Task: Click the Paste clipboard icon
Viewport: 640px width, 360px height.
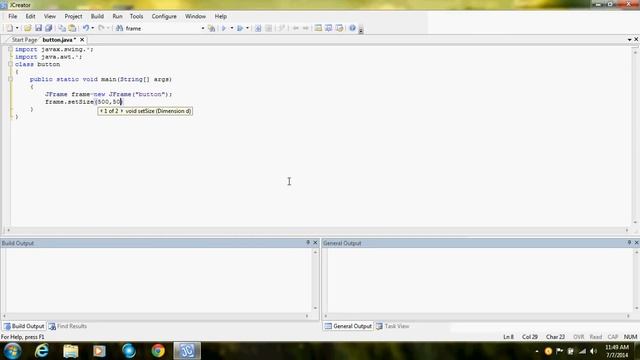Action: point(72,28)
